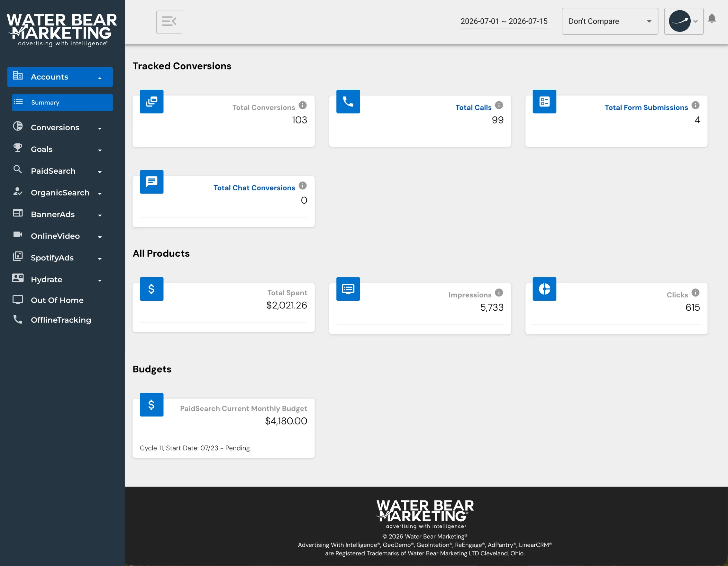The image size is (728, 566).
Task: Open the Hydrate menu label
Action: coord(46,280)
